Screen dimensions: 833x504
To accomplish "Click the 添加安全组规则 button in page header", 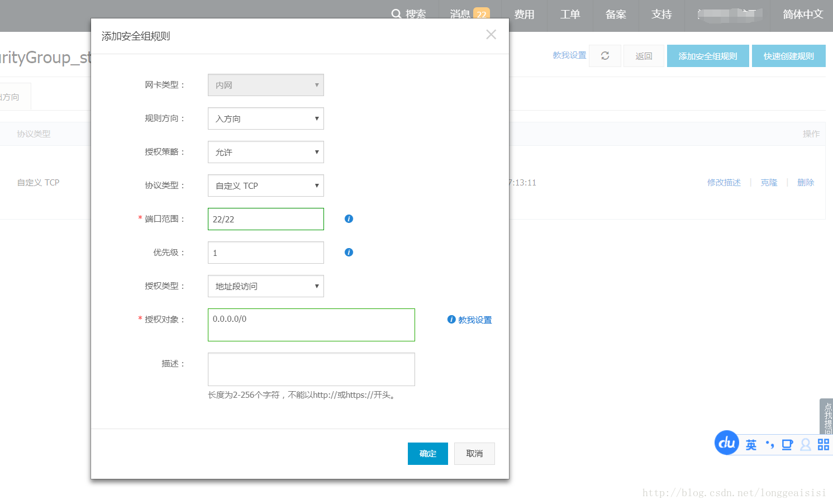I will click(708, 56).
